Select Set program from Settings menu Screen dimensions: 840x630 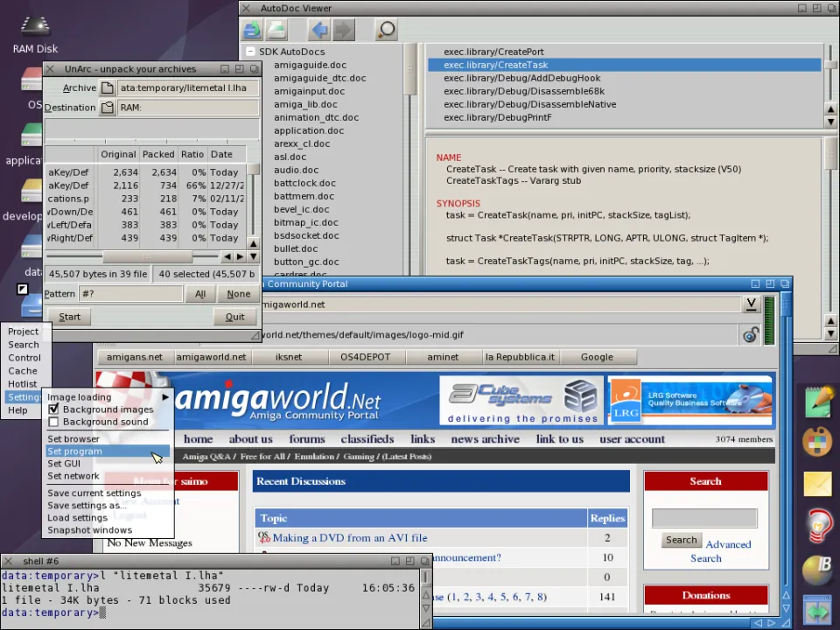(74, 451)
